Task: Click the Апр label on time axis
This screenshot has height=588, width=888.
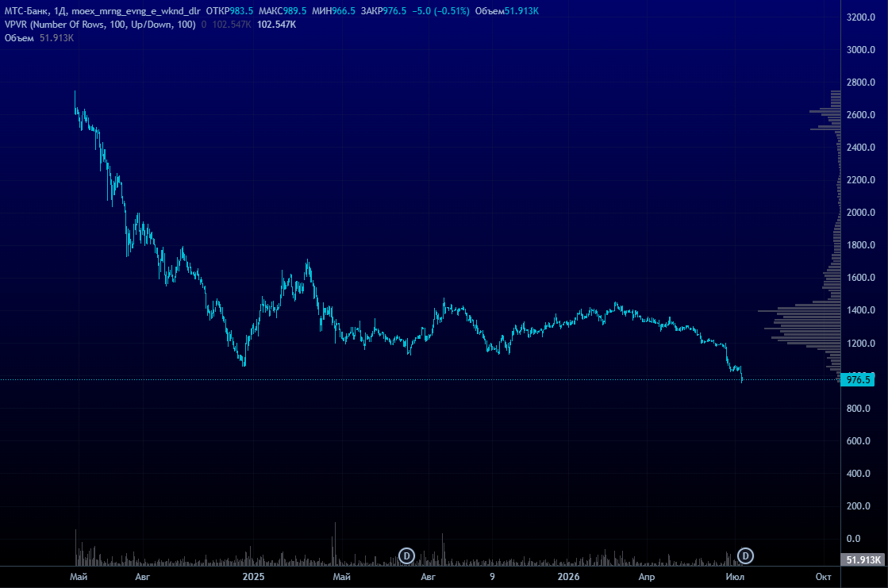Action: coord(647,577)
